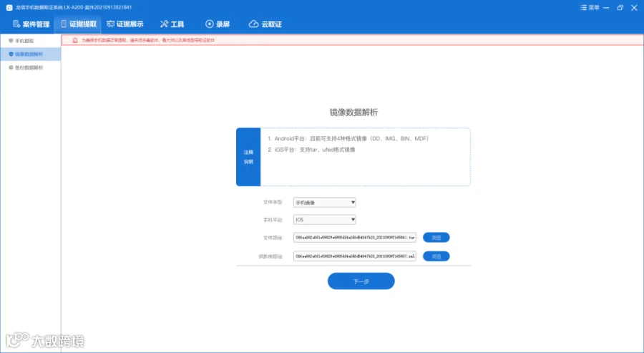Open the 工具 tab
This screenshot has height=353, width=644.
point(172,24)
